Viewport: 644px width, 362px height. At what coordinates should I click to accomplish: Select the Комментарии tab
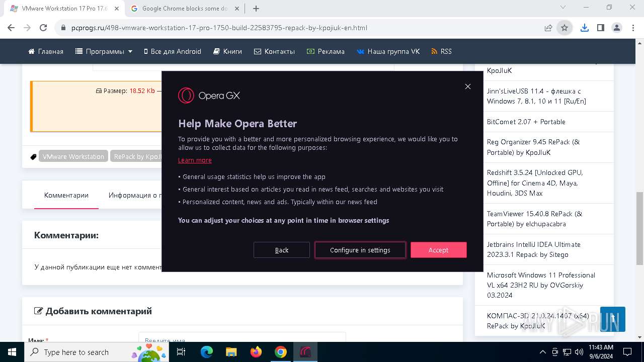[66, 195]
